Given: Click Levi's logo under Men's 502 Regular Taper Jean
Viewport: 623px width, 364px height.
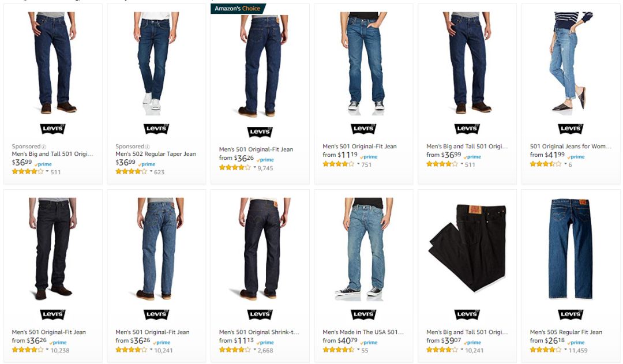Looking at the screenshot, I should click(x=156, y=129).
